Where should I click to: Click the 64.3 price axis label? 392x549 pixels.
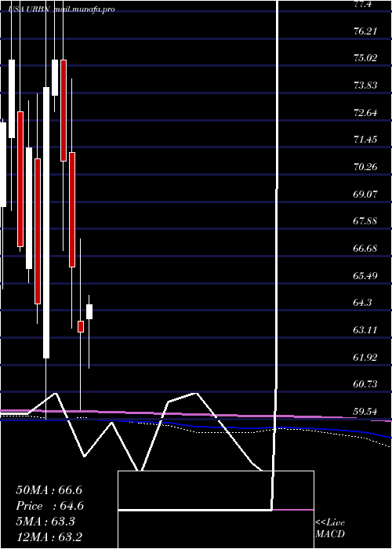coord(364,303)
